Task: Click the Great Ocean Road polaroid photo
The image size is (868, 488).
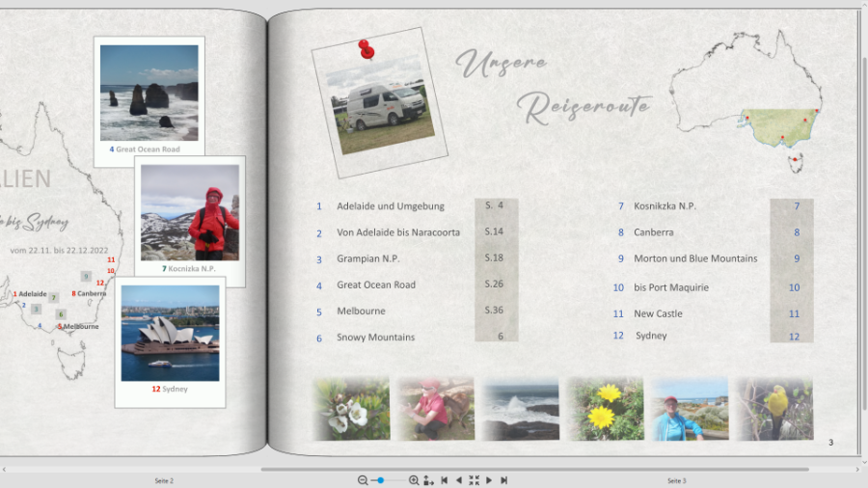Action: coord(149,93)
